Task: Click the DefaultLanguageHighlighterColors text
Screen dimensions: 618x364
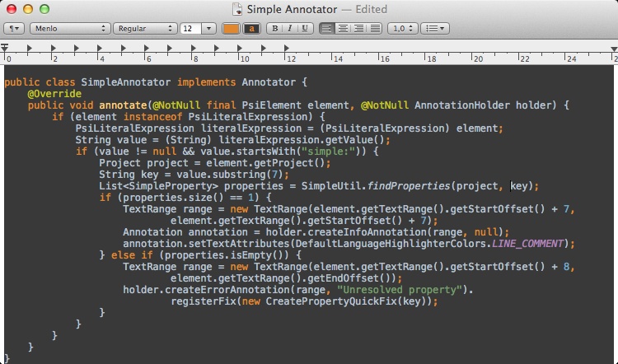Action: [x=391, y=244]
